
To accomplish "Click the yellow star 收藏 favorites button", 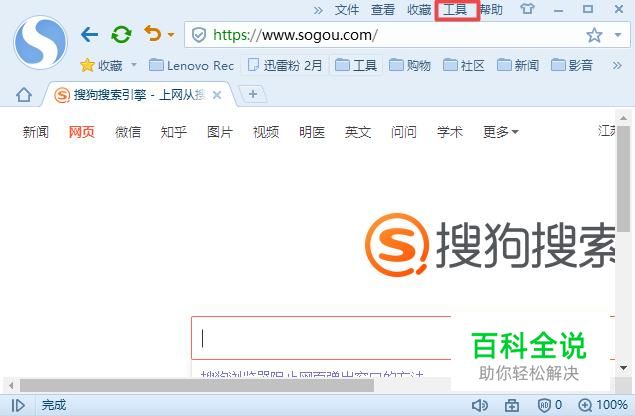I will coord(101,65).
